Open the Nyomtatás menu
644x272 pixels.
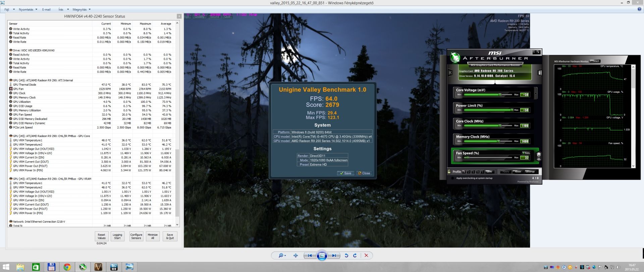click(x=26, y=9)
